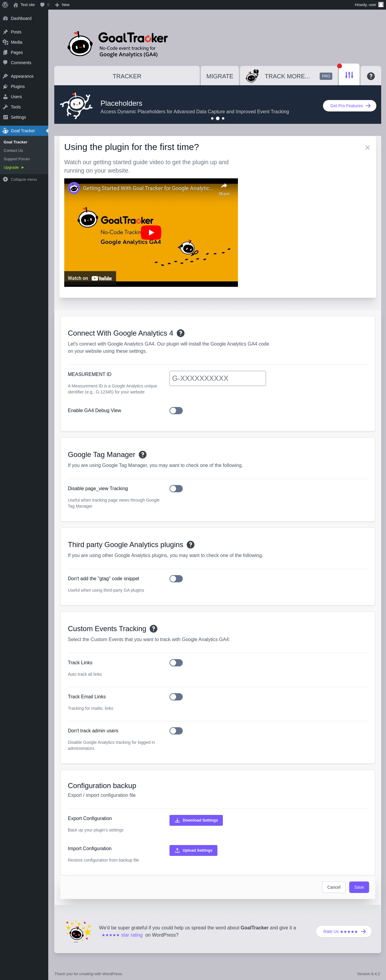Toggle Enable GA4 Debug View switch

176,411
